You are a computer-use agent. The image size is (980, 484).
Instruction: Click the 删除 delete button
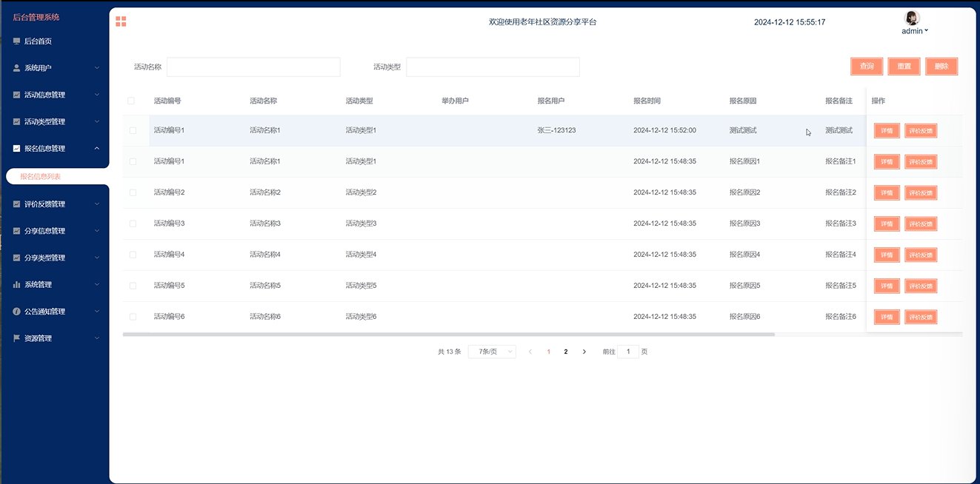coord(941,67)
